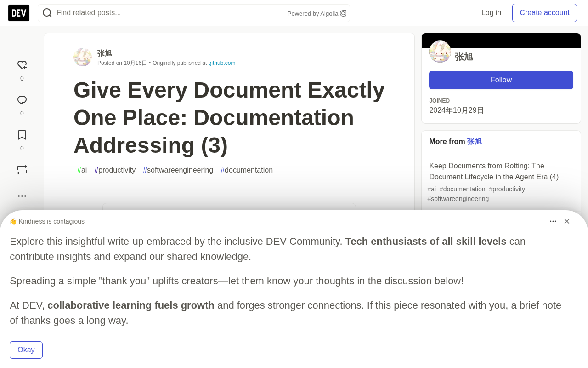Click the heart reaction count below the heart
This screenshot has width=588, height=368.
22,78
